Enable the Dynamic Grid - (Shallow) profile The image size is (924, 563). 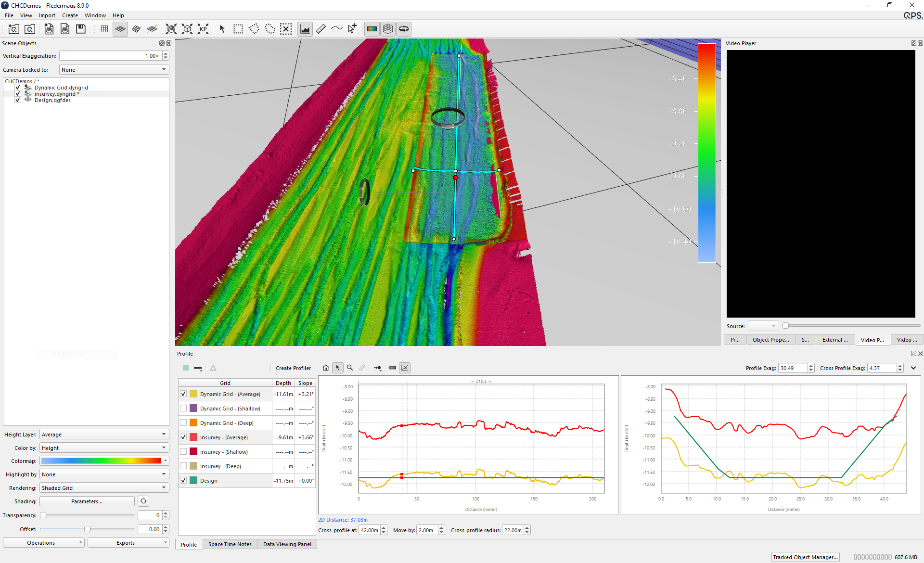(x=183, y=408)
